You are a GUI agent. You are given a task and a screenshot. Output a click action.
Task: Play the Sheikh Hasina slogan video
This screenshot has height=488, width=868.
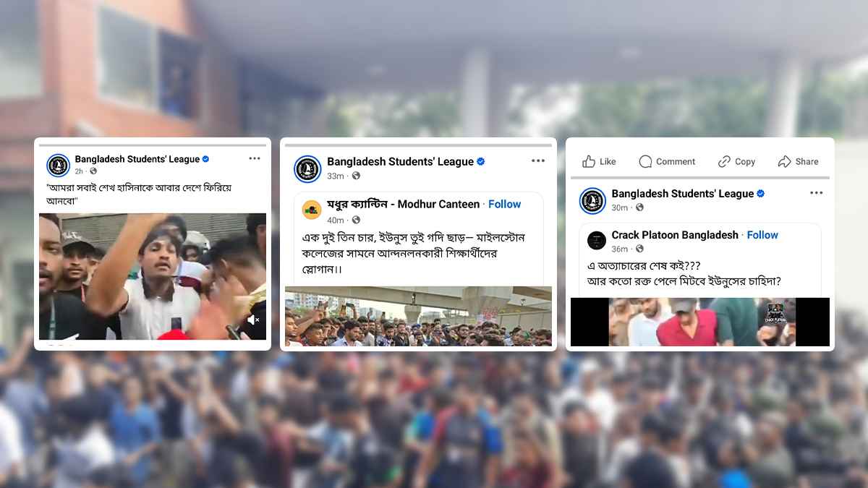tap(153, 276)
